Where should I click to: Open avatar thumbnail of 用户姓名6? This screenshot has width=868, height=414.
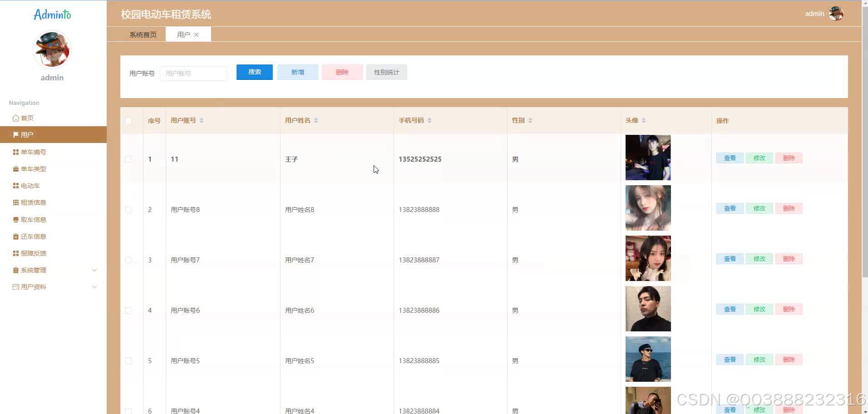[648, 309]
